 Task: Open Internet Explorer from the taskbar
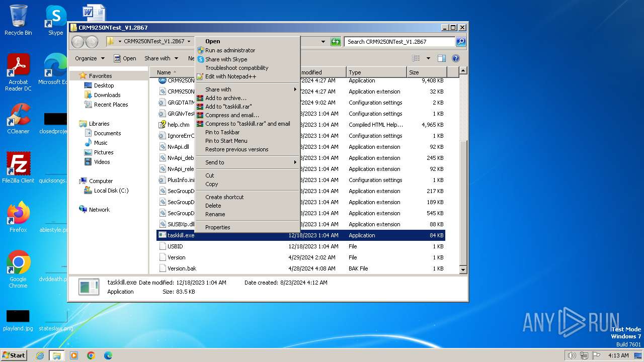pos(40,355)
